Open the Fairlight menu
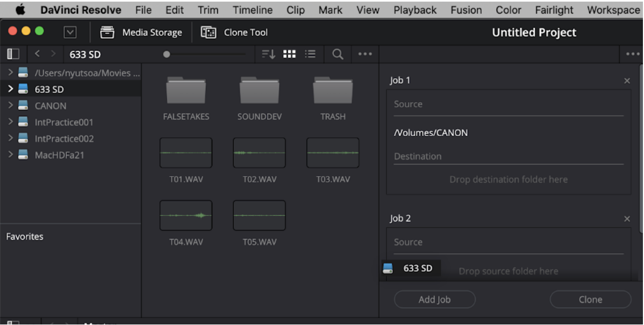644x325 pixels. (x=554, y=9)
